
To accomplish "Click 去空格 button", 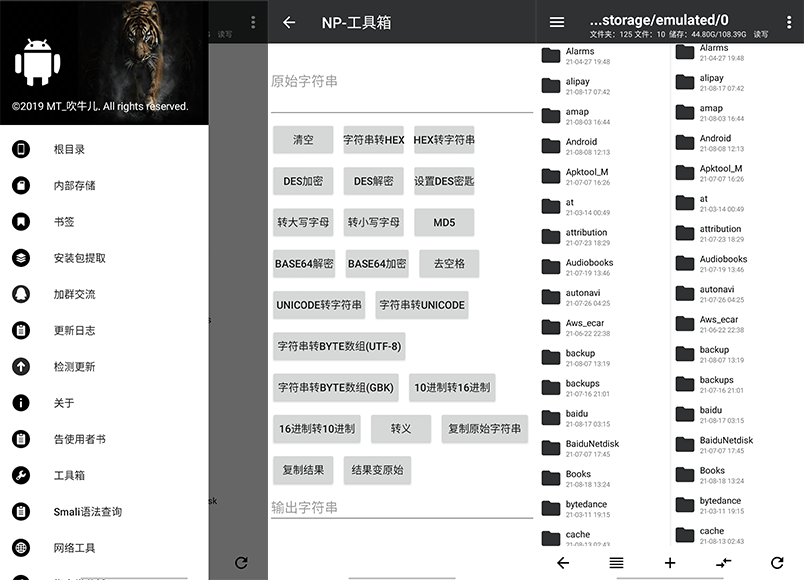I will (449, 264).
